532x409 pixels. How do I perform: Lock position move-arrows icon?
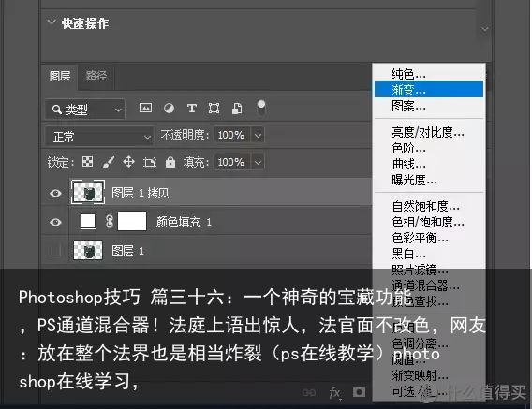128,162
